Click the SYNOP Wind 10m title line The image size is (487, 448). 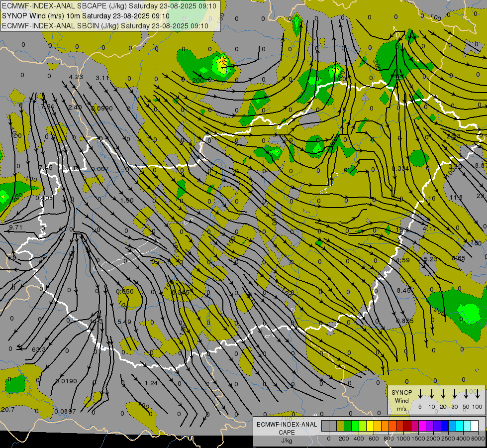(86, 16)
